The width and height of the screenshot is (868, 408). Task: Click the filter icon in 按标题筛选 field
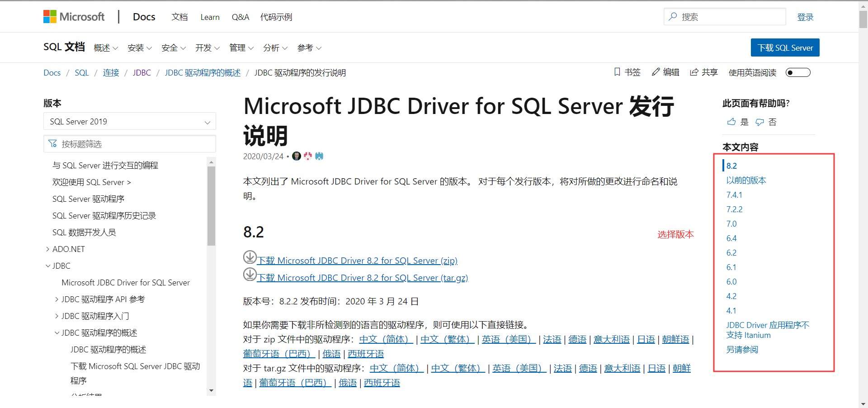tap(53, 144)
